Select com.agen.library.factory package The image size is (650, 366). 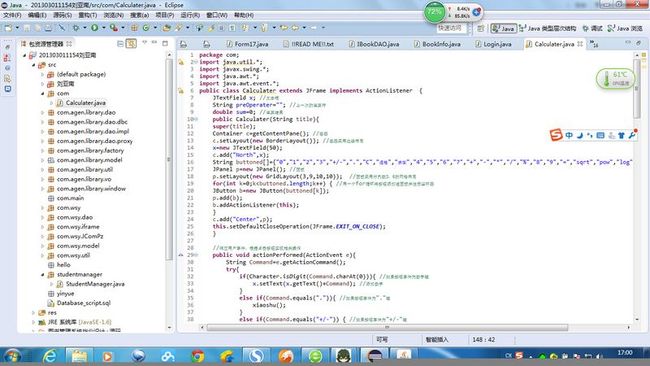[90, 150]
